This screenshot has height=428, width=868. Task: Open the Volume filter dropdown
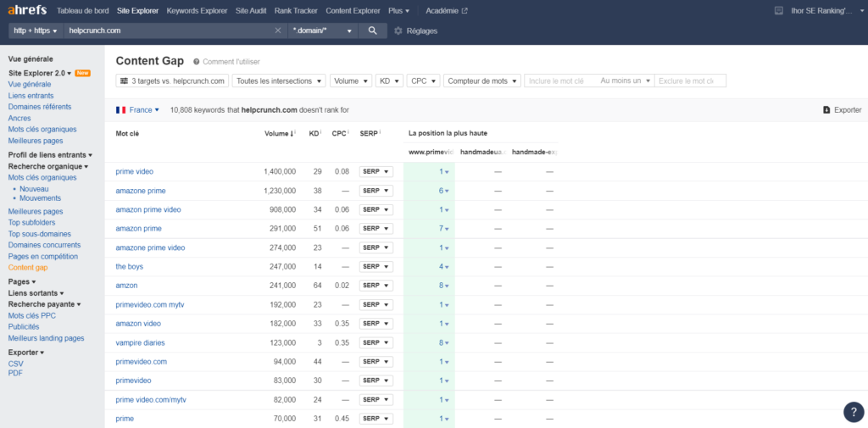coord(351,81)
